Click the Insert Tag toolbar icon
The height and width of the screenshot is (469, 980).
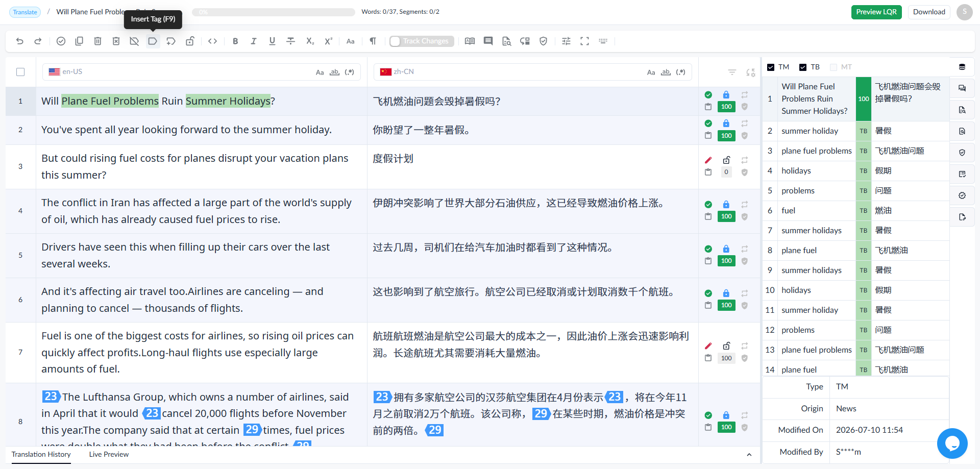coord(153,41)
